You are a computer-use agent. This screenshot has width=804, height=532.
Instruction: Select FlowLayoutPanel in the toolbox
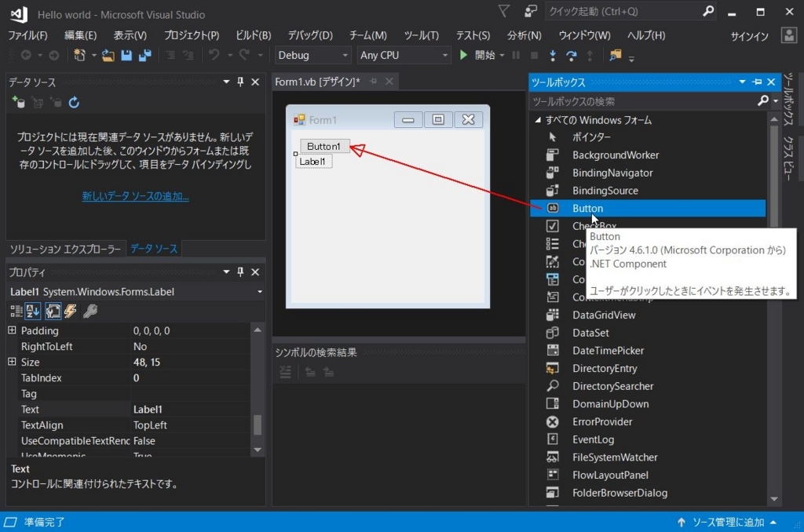tap(648, 475)
